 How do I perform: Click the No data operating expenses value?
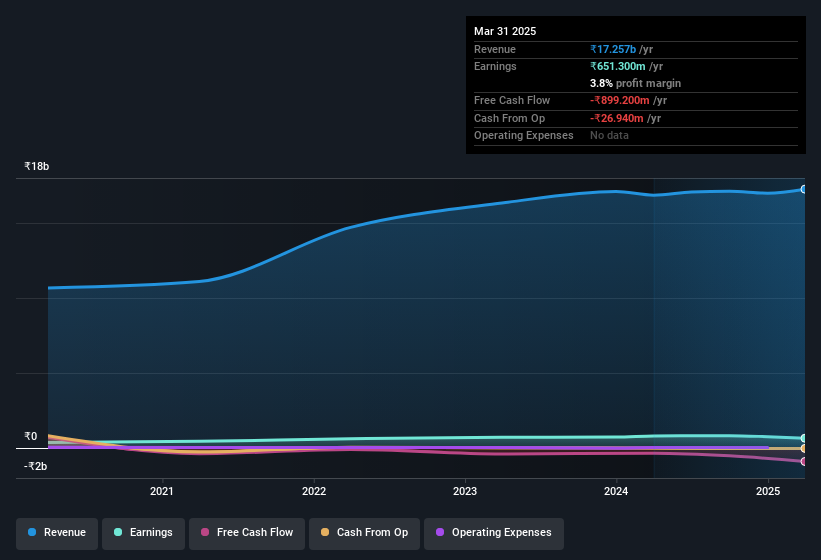(x=609, y=135)
